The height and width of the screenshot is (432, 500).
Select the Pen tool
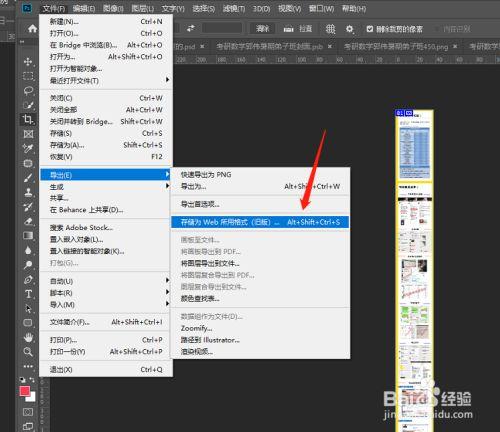[x=28, y=280]
